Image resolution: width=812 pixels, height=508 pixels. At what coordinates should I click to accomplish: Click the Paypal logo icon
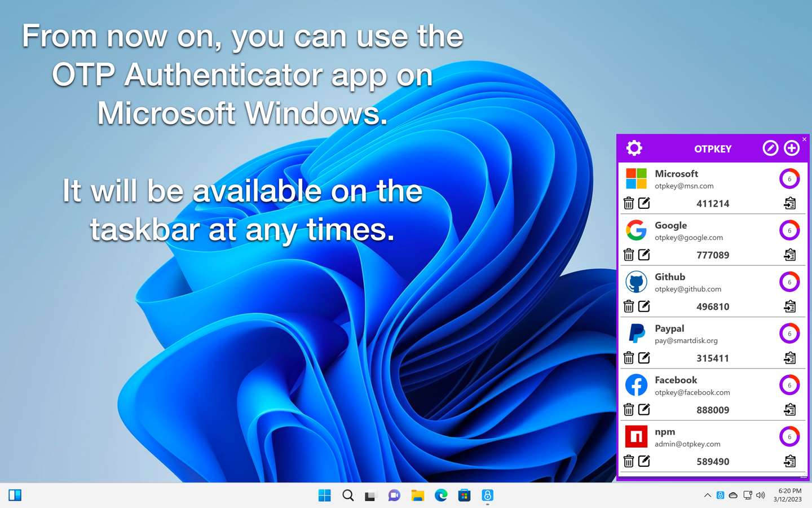pyautogui.click(x=636, y=334)
